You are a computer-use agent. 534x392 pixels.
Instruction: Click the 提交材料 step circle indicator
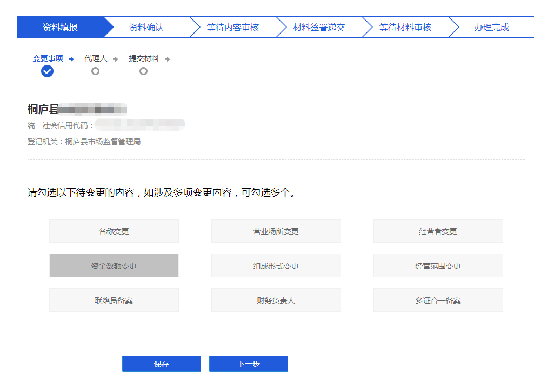click(x=143, y=70)
